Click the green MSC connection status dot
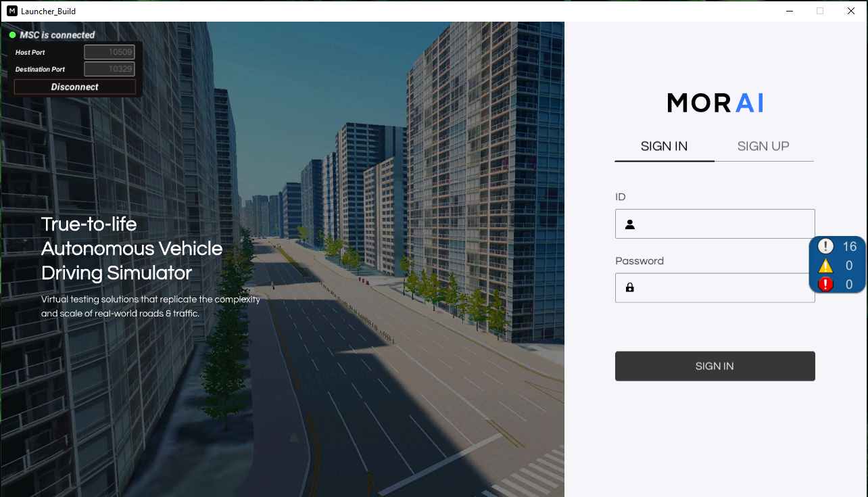 tap(12, 34)
